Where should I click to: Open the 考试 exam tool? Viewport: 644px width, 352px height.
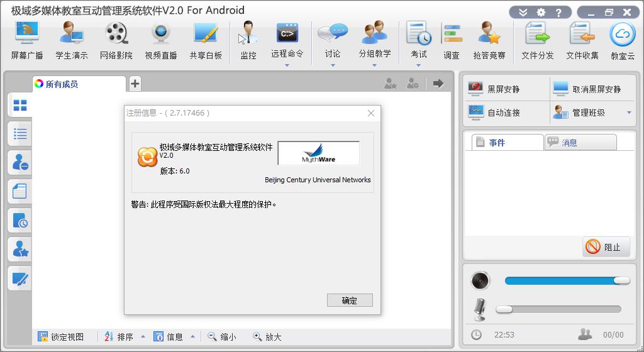pyautogui.click(x=418, y=39)
